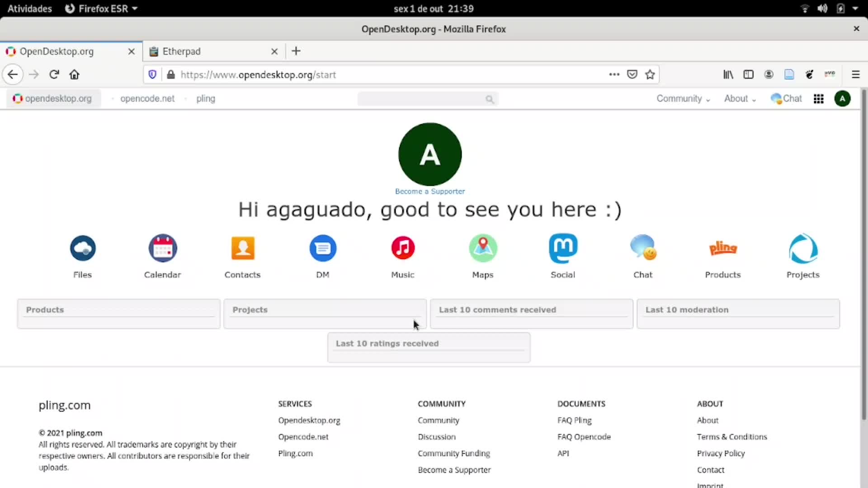Click Become a Supporter under avatar

430,191
